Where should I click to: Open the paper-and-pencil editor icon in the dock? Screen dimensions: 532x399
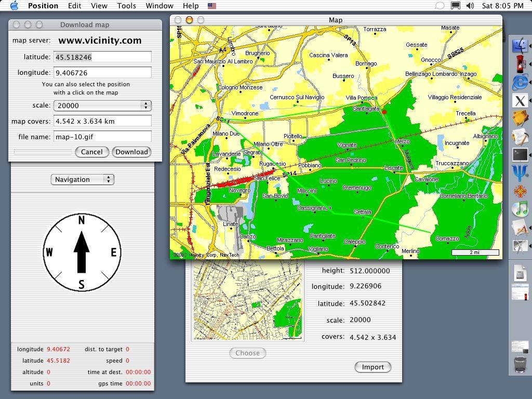[520, 137]
